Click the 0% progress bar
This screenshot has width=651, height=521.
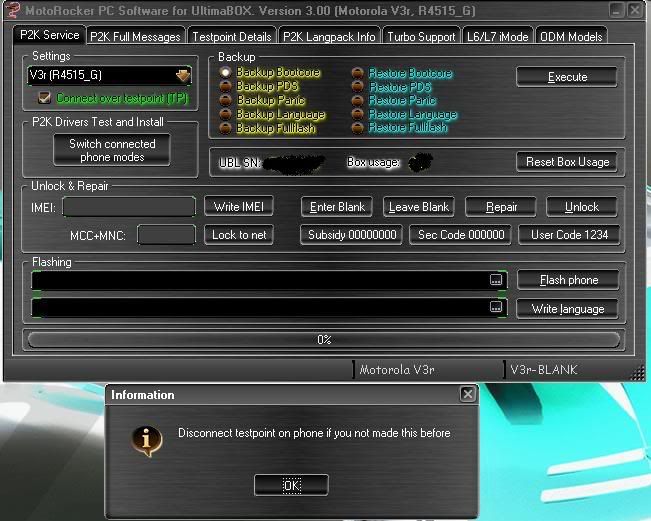click(324, 340)
